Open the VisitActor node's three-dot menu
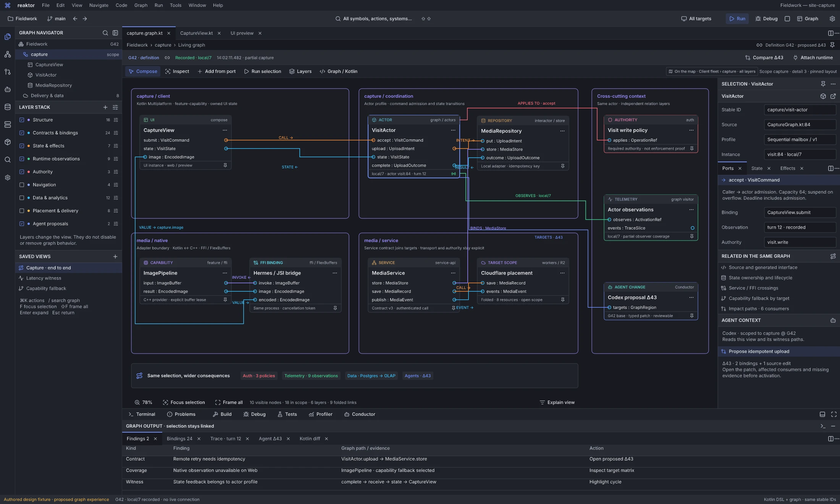Viewport: 840px width, 504px height. point(453,130)
